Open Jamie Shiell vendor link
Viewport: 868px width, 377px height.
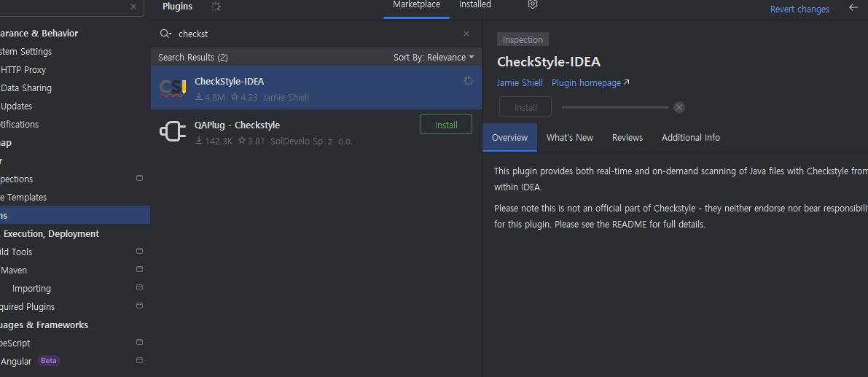tap(520, 83)
